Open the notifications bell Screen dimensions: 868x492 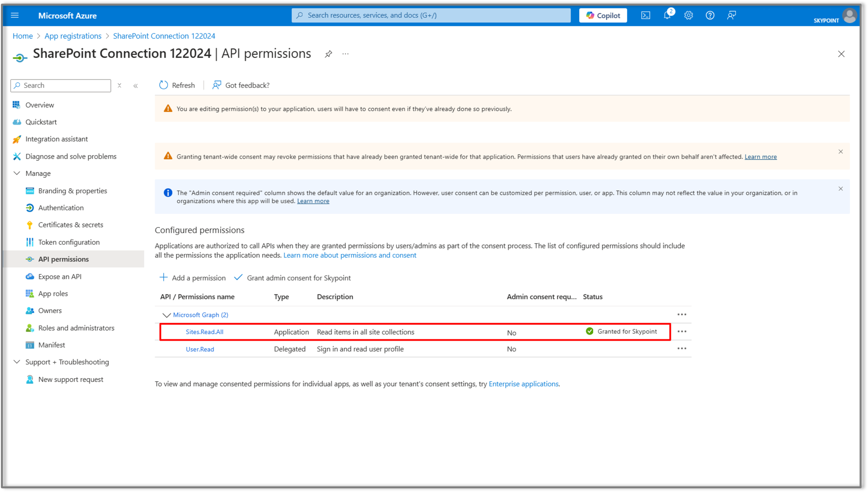click(x=667, y=15)
